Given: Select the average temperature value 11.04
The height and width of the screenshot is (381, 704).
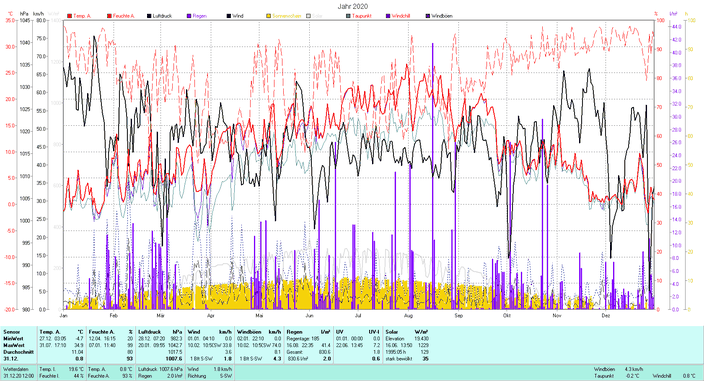Looking at the screenshot, I should [78, 352].
